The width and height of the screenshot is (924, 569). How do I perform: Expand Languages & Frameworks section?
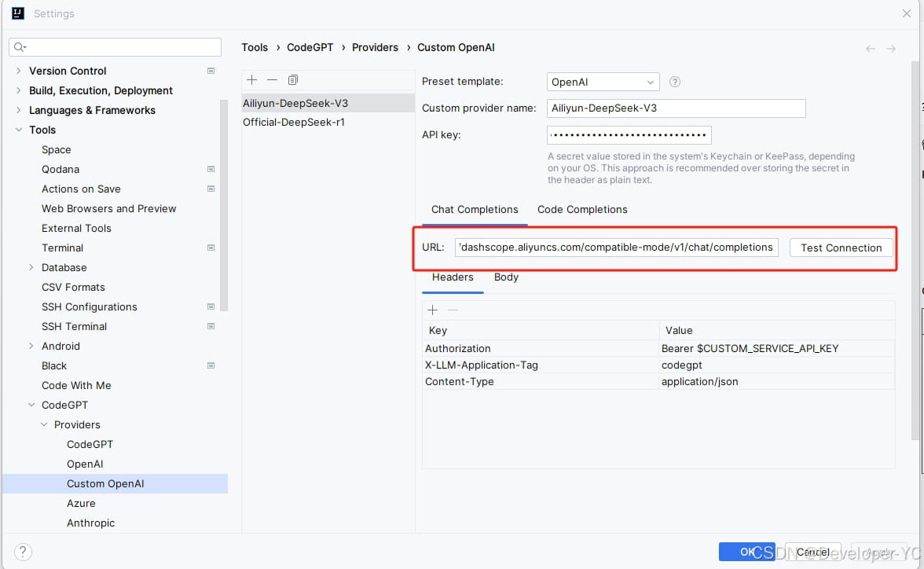[18, 110]
